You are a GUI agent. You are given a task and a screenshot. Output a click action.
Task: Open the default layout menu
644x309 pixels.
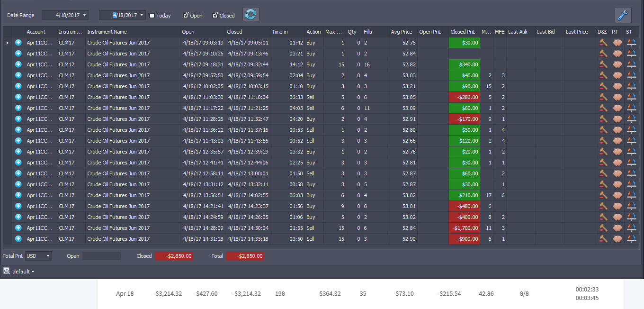click(x=23, y=272)
